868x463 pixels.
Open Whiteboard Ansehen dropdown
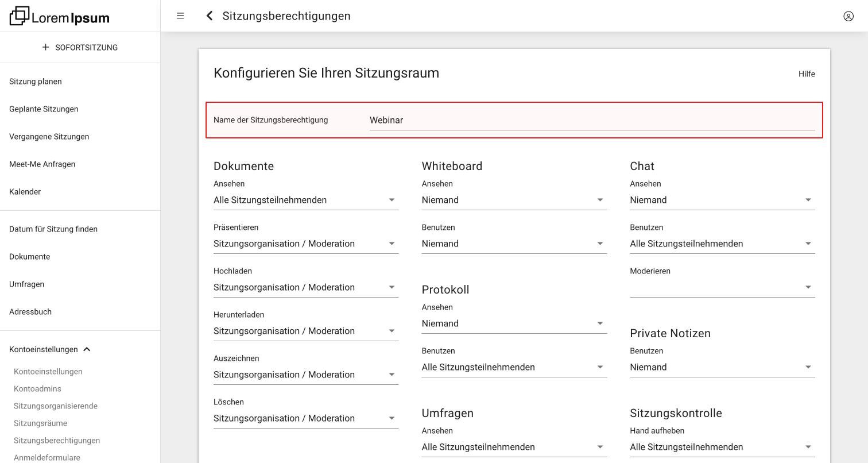point(514,200)
